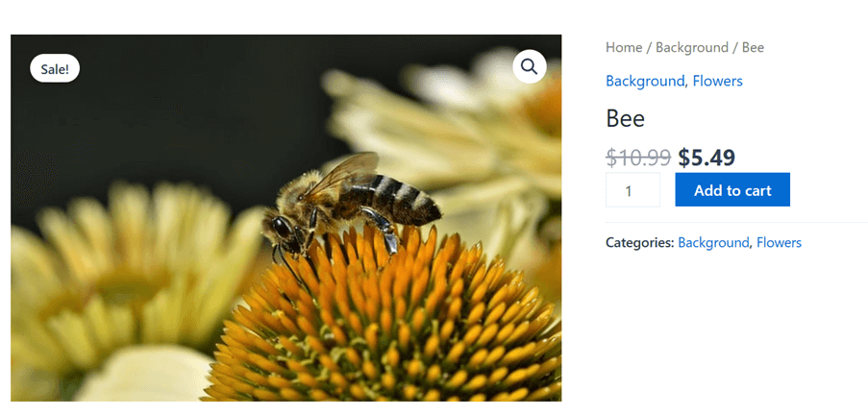This screenshot has height=416, width=868.
Task: Open the image zoom magnifier icon
Action: [530, 67]
